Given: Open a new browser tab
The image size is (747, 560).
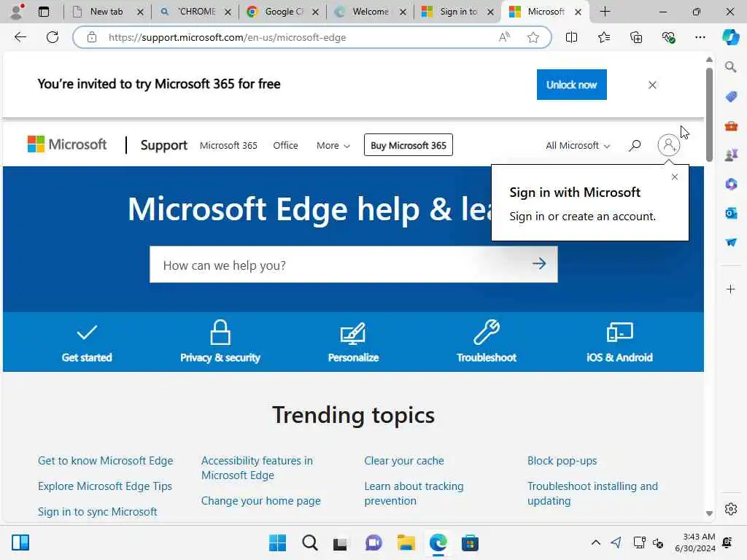Looking at the screenshot, I should tap(605, 12).
